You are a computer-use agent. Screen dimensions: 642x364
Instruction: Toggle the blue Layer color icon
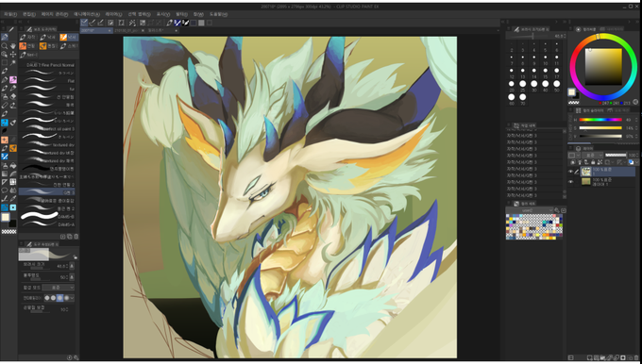[x=631, y=162]
